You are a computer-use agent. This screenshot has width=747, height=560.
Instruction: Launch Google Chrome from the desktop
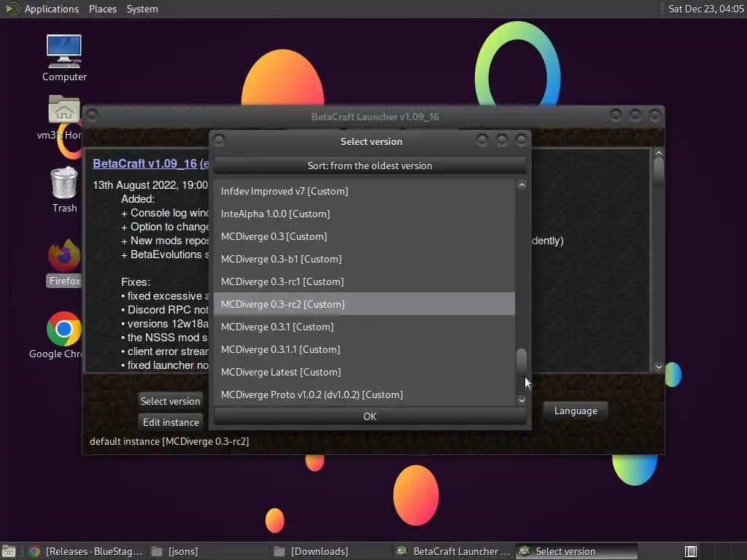click(x=63, y=335)
